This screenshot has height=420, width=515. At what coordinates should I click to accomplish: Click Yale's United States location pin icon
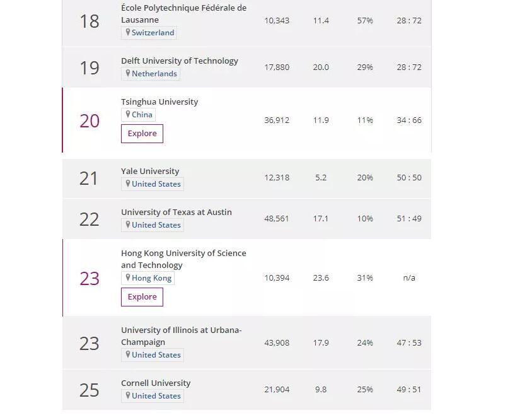[x=128, y=184]
